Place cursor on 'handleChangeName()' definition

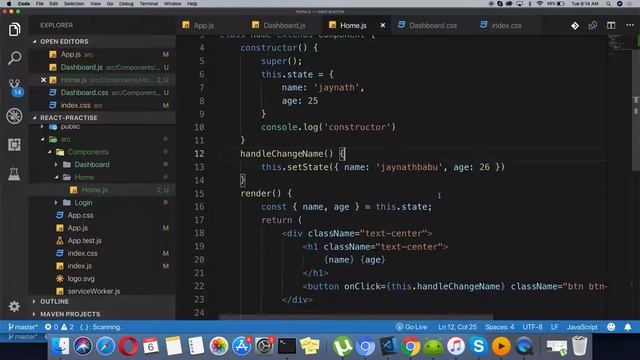click(287, 154)
